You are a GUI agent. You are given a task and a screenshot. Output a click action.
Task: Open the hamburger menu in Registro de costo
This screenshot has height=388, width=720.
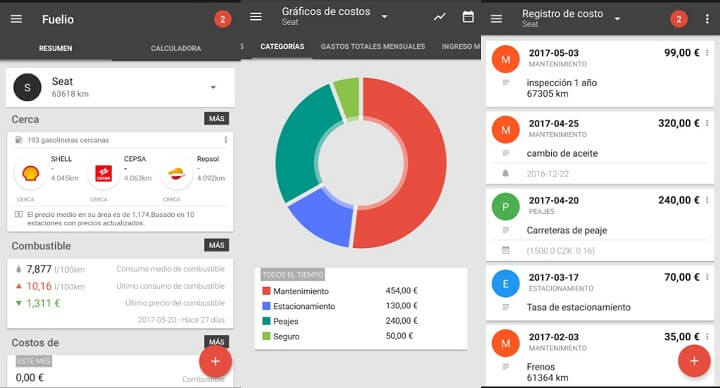coord(496,19)
